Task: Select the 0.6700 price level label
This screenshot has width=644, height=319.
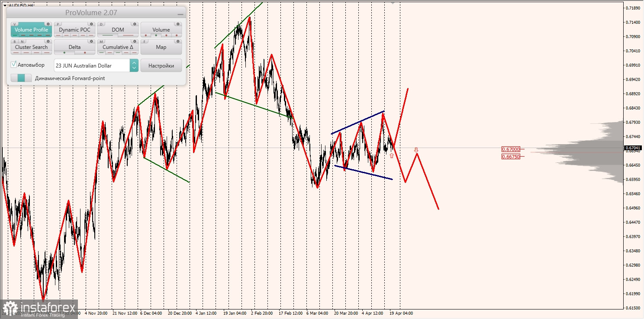Action: (511, 149)
